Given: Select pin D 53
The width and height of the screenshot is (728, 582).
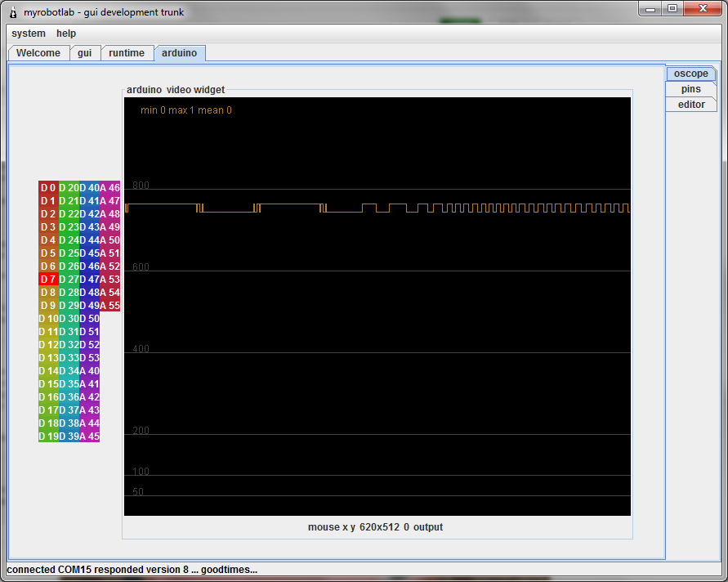Looking at the screenshot, I should [89, 358].
